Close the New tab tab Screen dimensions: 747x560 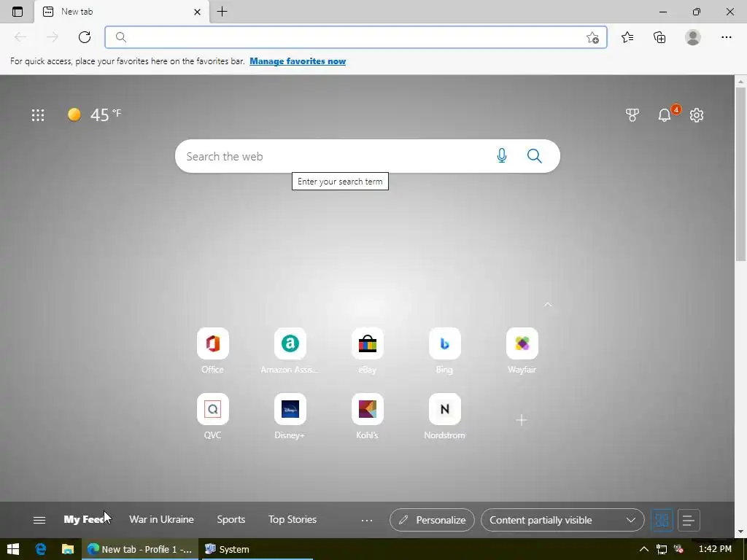click(197, 12)
